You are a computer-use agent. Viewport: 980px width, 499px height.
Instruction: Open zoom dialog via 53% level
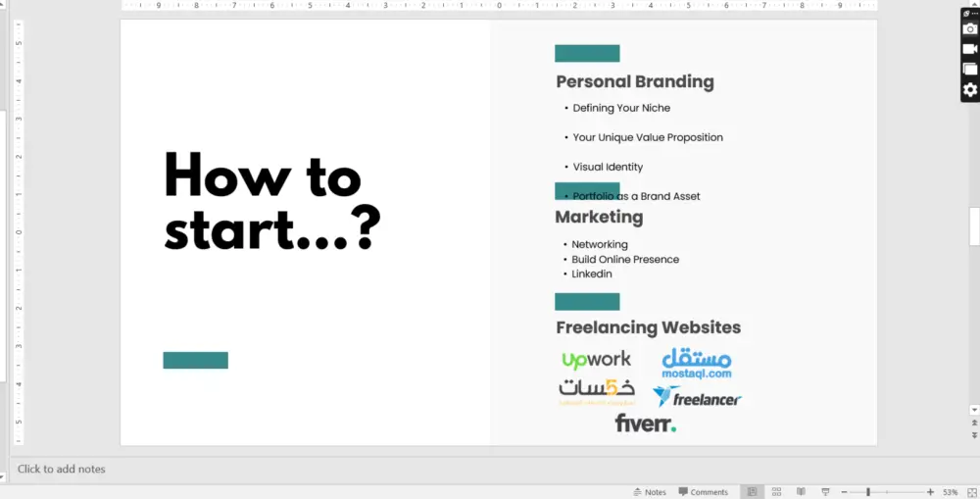click(x=950, y=492)
